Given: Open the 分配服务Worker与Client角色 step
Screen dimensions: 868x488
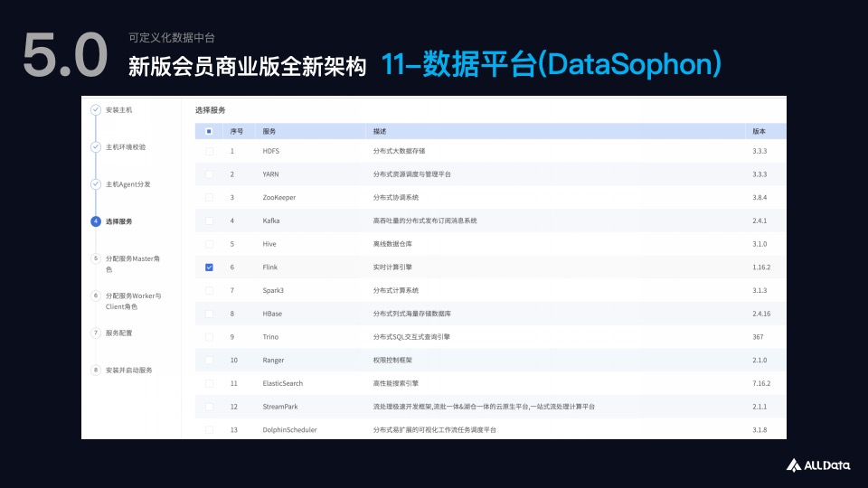Looking at the screenshot, I should click(134, 301).
